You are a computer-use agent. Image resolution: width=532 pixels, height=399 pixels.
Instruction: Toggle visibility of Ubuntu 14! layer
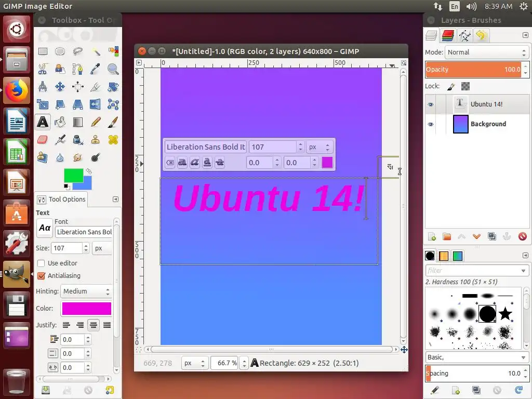[431, 104]
